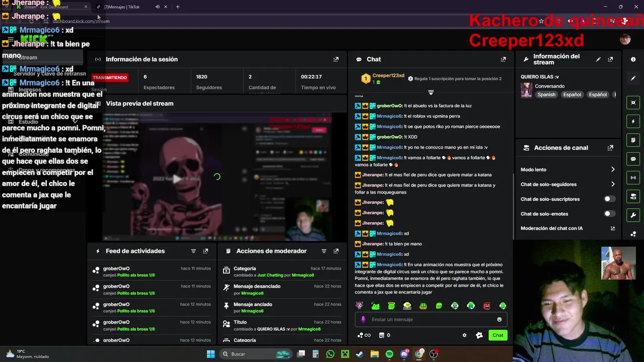The height and width of the screenshot is (362, 644).
Task: Play the stream preview video
Action: tap(177, 179)
